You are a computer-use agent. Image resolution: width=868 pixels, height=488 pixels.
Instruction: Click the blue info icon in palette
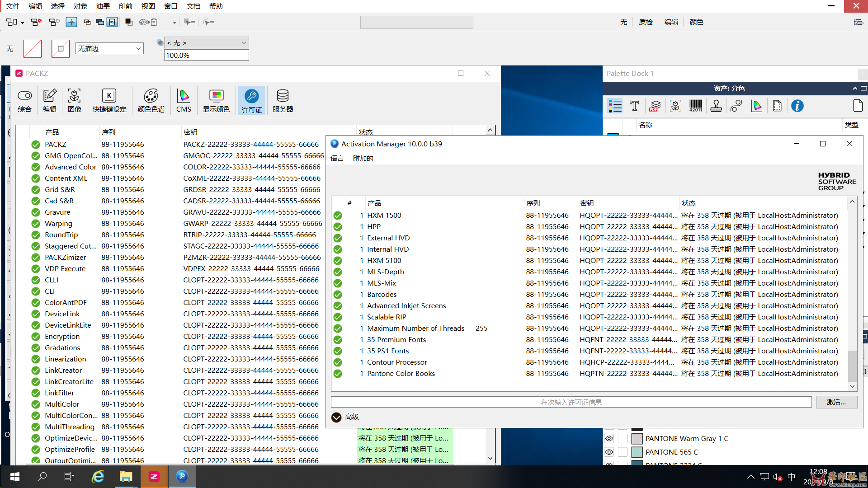click(x=797, y=106)
